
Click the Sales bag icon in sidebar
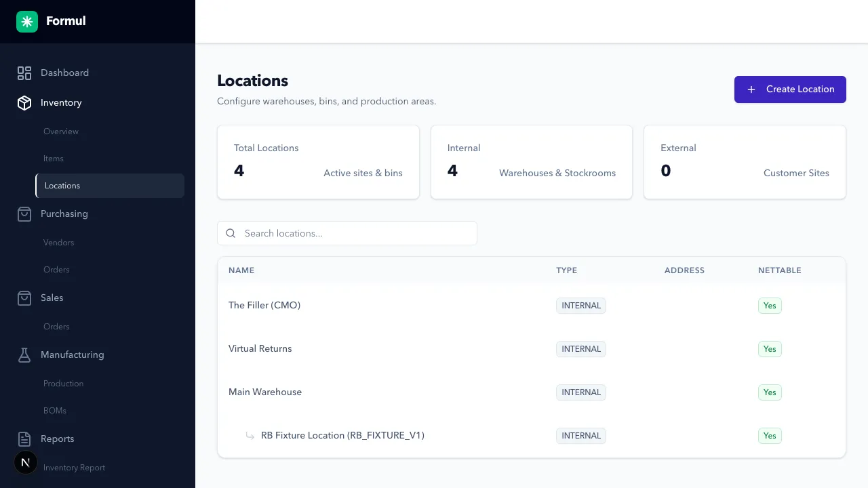tap(24, 298)
